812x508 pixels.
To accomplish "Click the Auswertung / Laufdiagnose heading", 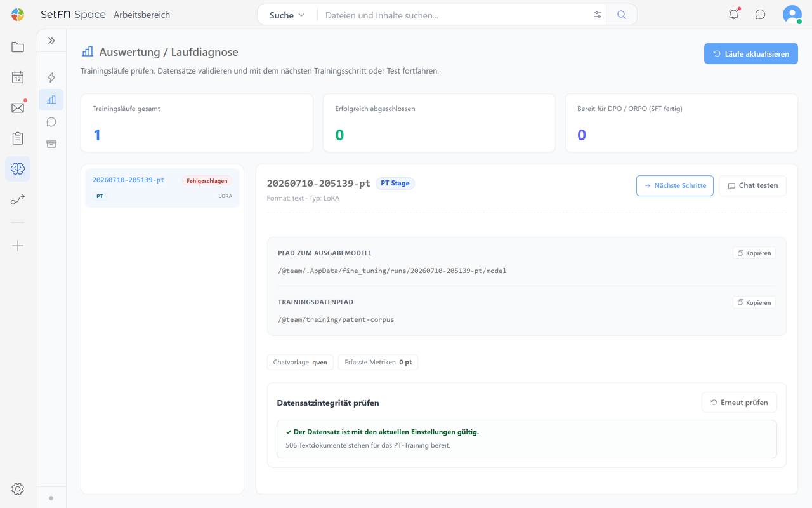I will 169,52.
